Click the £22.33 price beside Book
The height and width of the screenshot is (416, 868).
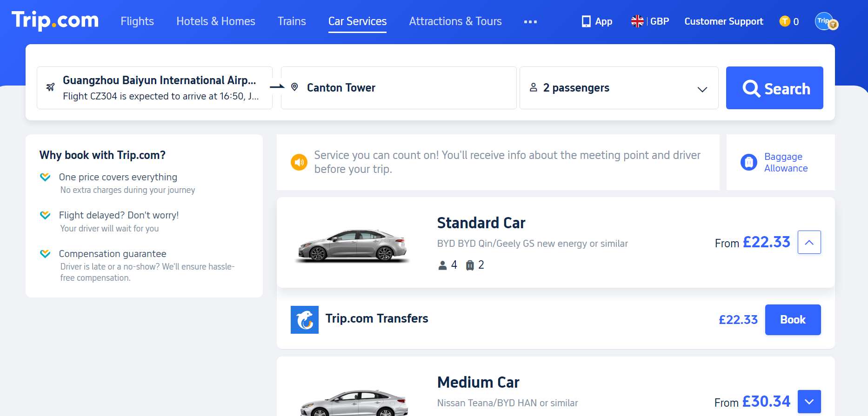[x=738, y=320]
